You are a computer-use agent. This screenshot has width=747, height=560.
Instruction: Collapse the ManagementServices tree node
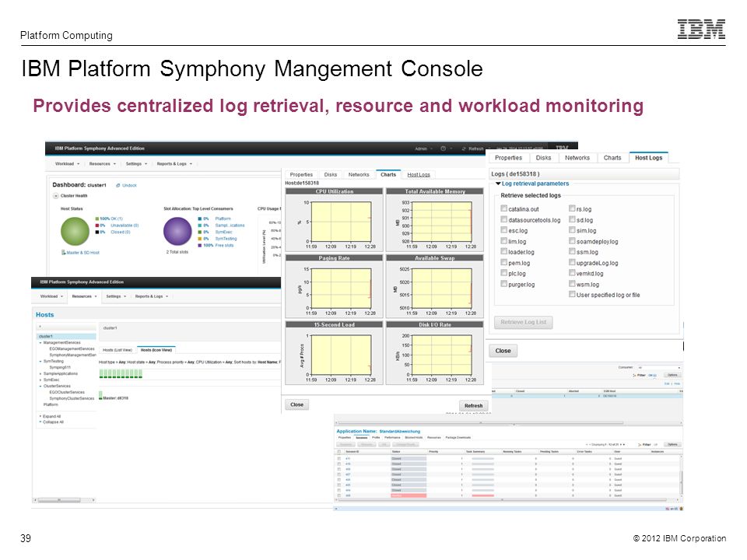(x=40, y=342)
